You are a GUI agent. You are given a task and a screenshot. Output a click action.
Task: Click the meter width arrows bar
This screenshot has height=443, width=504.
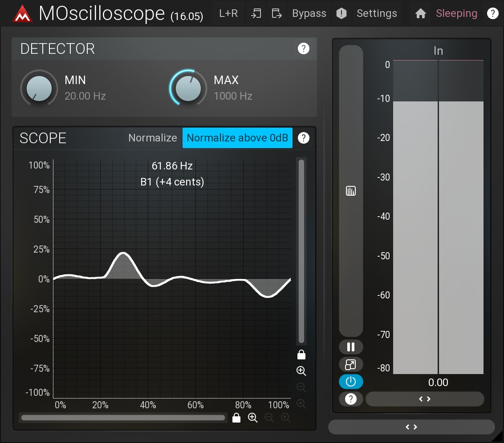click(425, 399)
